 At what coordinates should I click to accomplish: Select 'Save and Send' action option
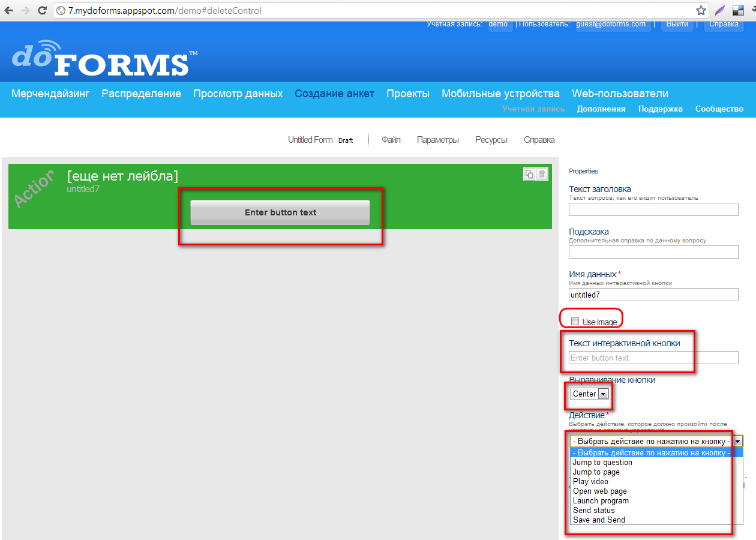(x=599, y=520)
